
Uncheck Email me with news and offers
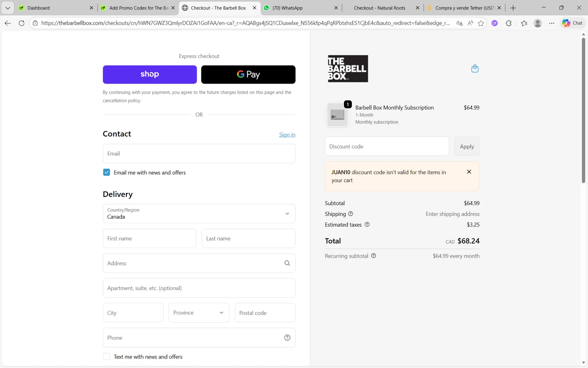pyautogui.click(x=107, y=172)
